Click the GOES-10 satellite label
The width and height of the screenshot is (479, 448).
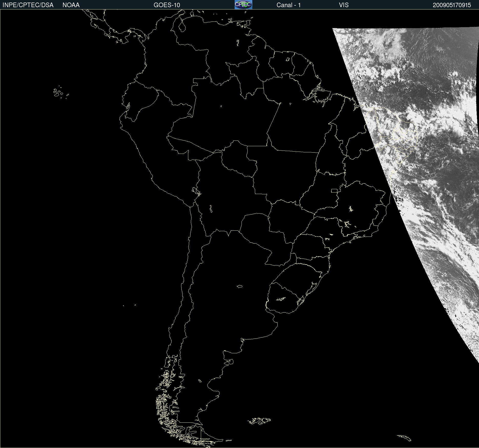pyautogui.click(x=167, y=5)
